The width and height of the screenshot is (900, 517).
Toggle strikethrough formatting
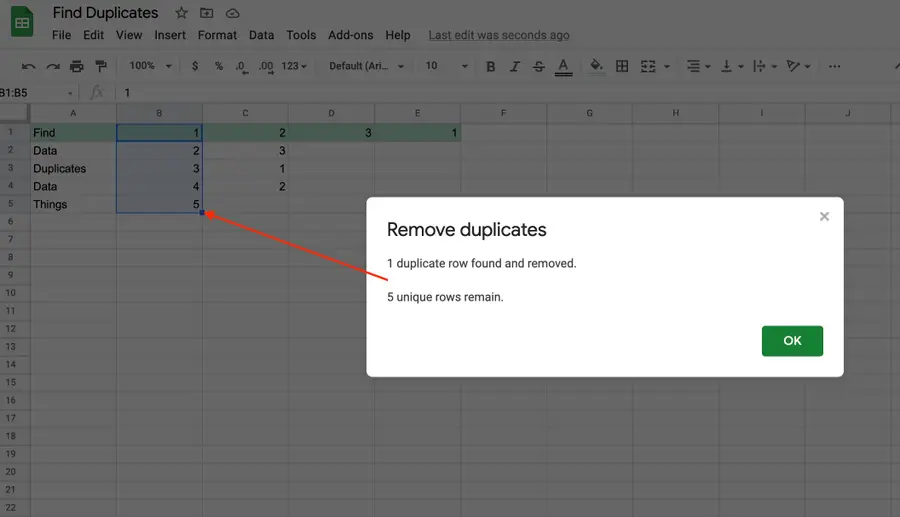tap(539, 66)
